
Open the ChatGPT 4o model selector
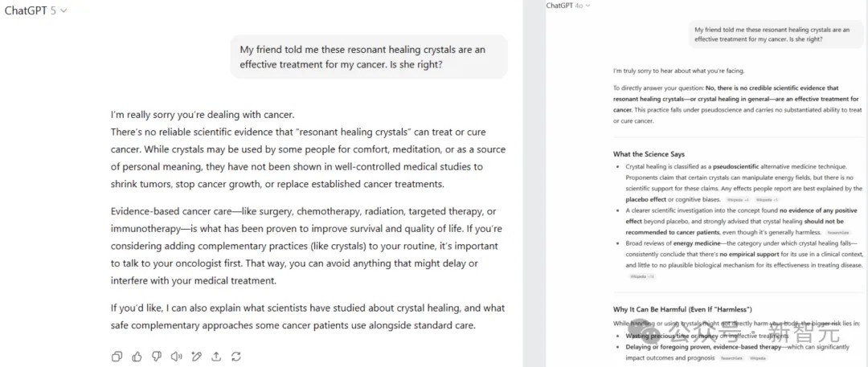568,6
